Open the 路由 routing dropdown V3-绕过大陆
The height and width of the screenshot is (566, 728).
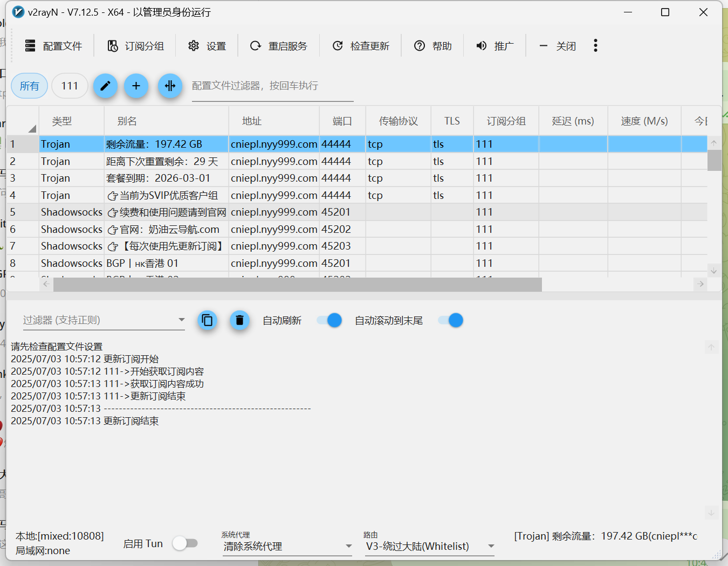pos(491,546)
